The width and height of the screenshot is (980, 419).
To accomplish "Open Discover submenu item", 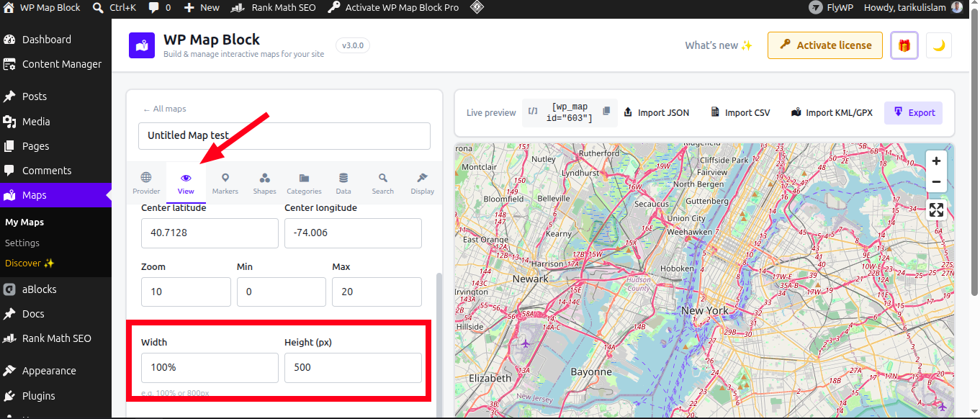I will tap(30, 263).
